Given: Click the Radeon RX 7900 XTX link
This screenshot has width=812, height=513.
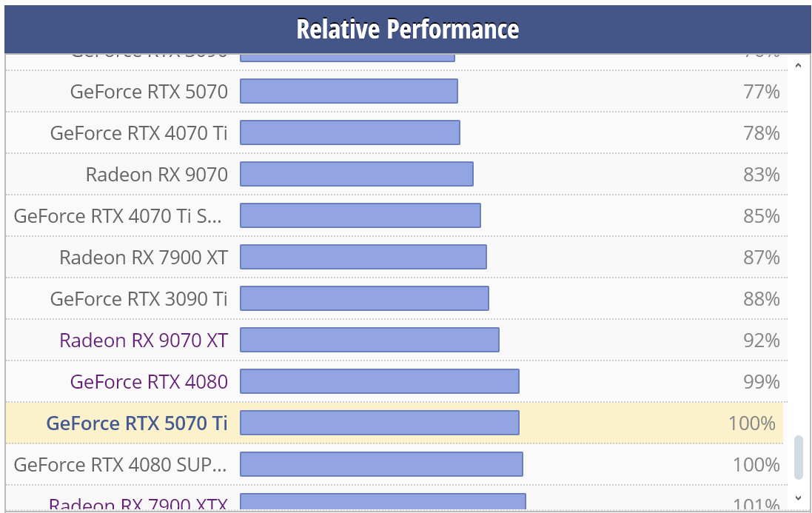Looking at the screenshot, I should 138,505.
